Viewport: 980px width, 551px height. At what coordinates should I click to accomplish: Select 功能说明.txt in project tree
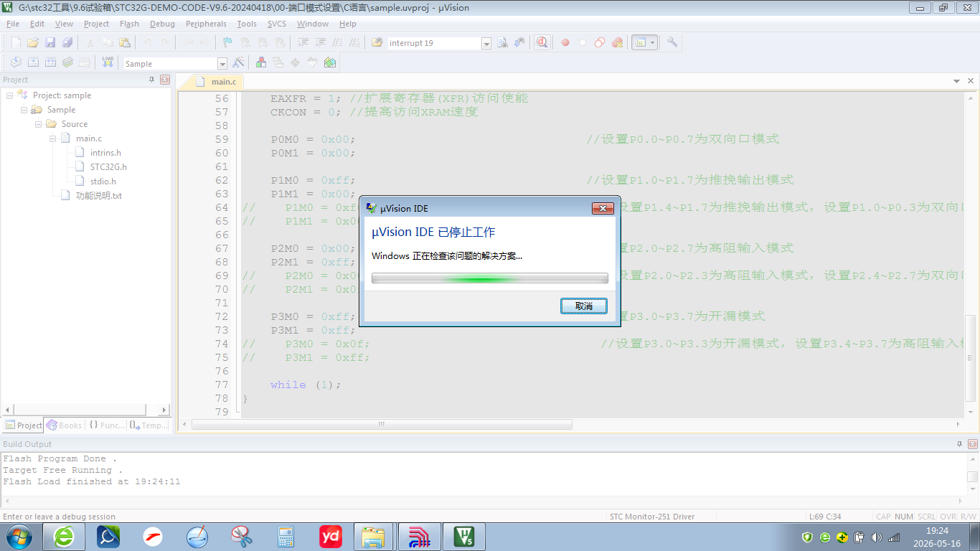(99, 196)
